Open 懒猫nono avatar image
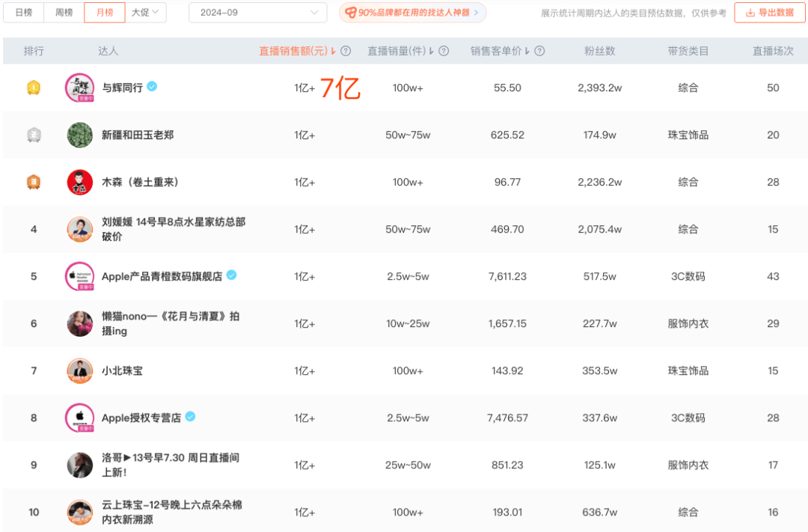 point(80,324)
